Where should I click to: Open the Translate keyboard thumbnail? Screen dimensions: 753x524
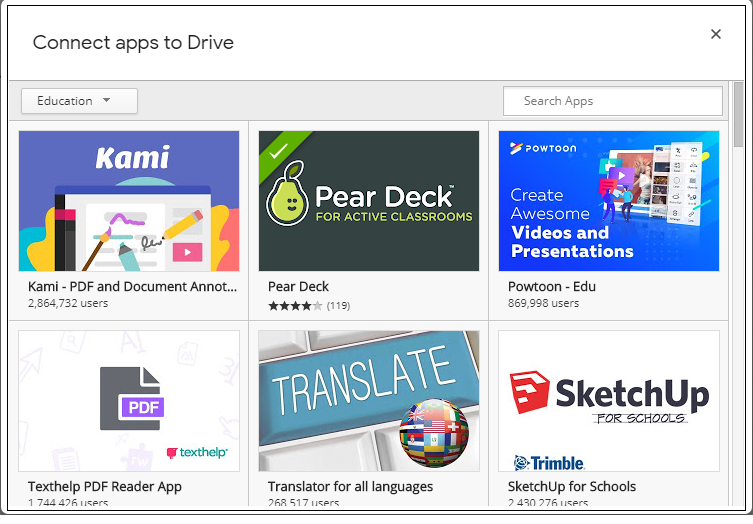tap(369, 401)
